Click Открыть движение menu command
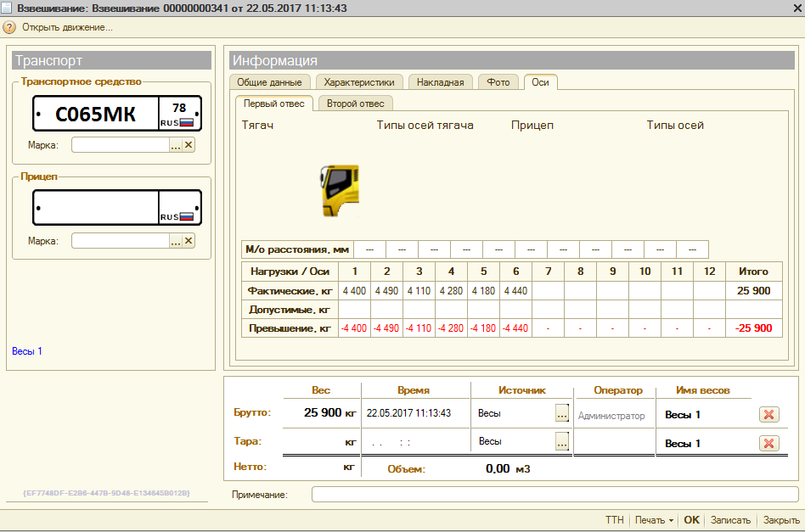Viewport: 805px width, 532px height. 67,27
